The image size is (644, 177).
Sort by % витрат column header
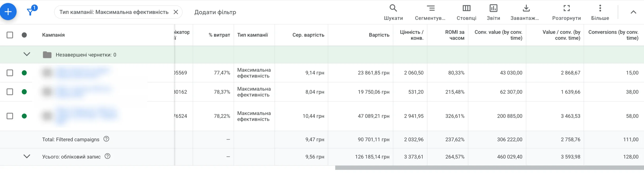point(219,35)
